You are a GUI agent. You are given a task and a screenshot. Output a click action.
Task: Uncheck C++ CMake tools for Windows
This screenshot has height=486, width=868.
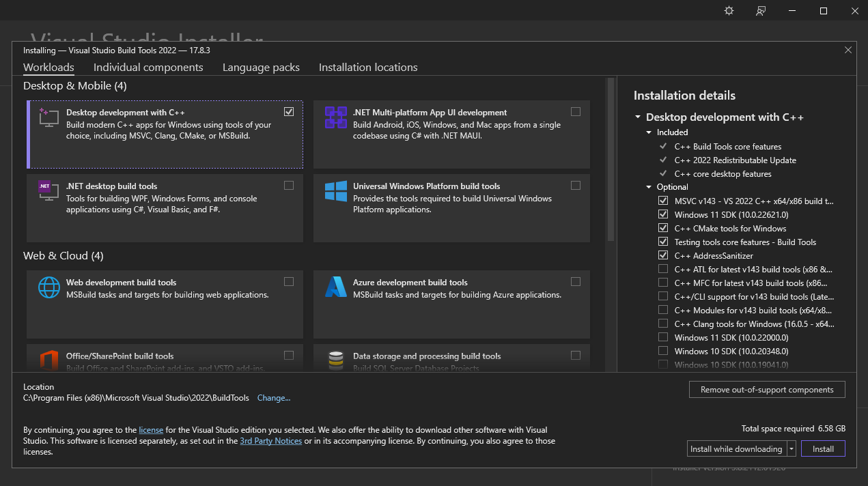pos(663,229)
